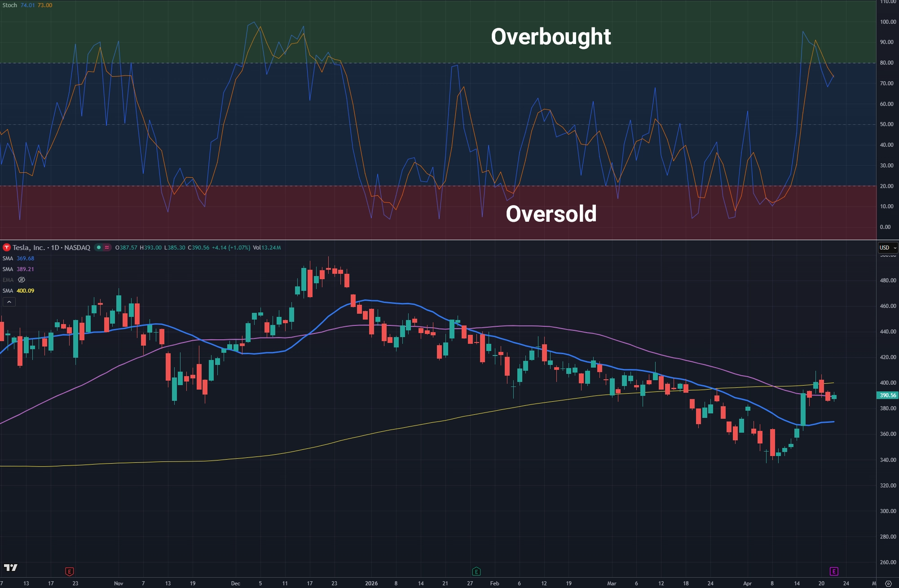Click the 480.00 price scale label
This screenshot has height=588, width=899.
click(888, 281)
